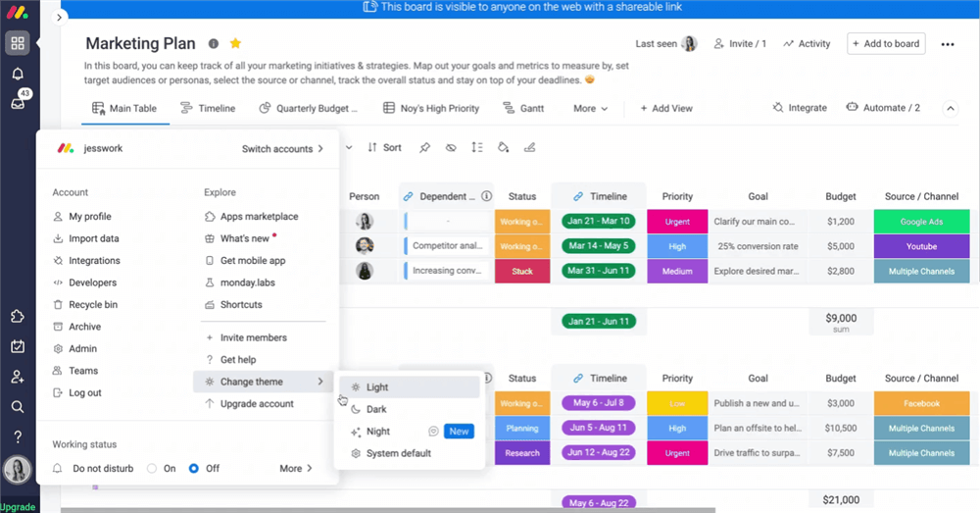This screenshot has height=513, width=980.
Task: Open My profile
Action: [x=82, y=217]
